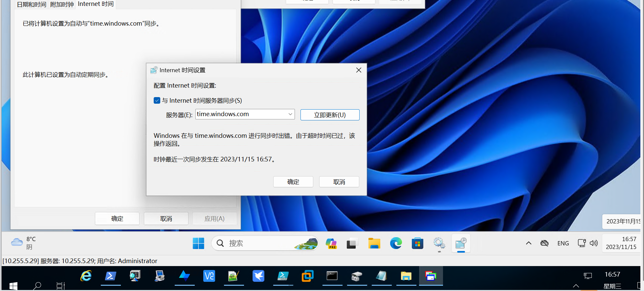Click the Windows 10 Start button in the dark taskbar
Screen dimensions: 644x291
click(13, 286)
